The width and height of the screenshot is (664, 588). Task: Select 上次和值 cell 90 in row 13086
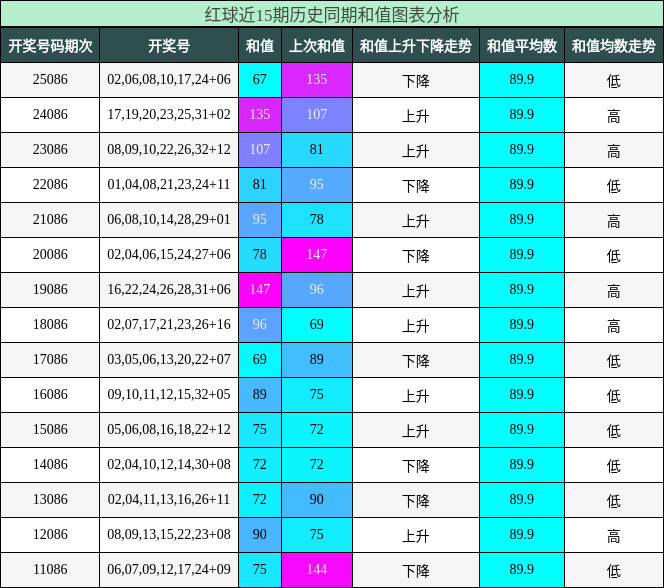click(x=317, y=500)
